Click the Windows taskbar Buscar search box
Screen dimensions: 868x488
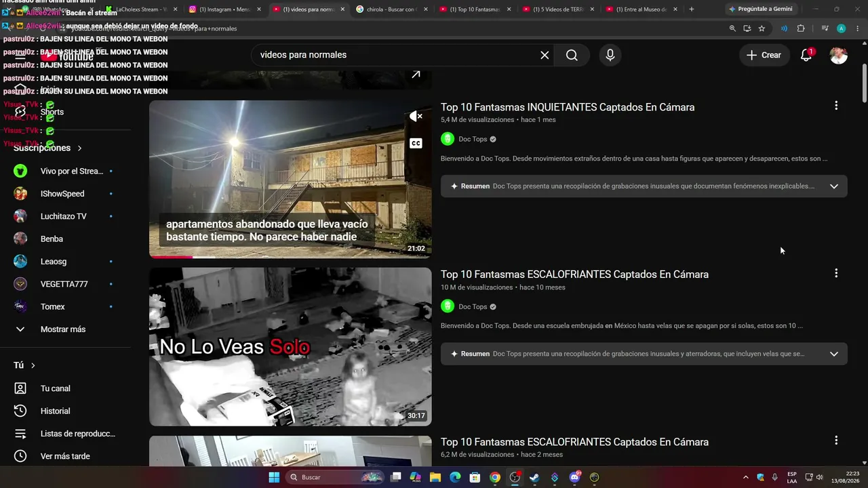336,477
